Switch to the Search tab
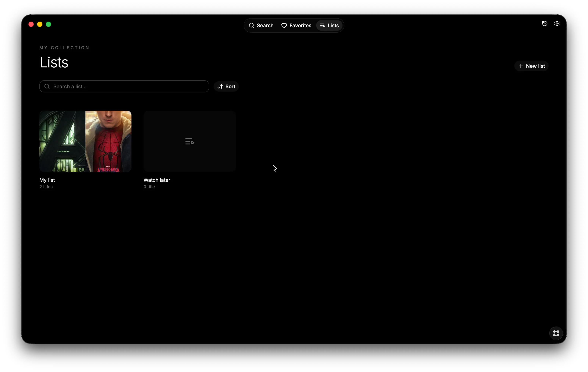The width and height of the screenshot is (588, 372). (x=261, y=25)
